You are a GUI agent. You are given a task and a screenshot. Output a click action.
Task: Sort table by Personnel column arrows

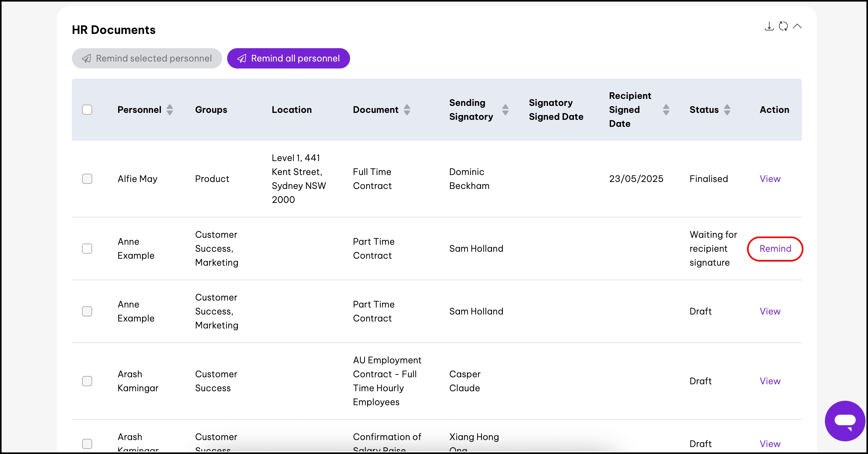pyautogui.click(x=170, y=110)
